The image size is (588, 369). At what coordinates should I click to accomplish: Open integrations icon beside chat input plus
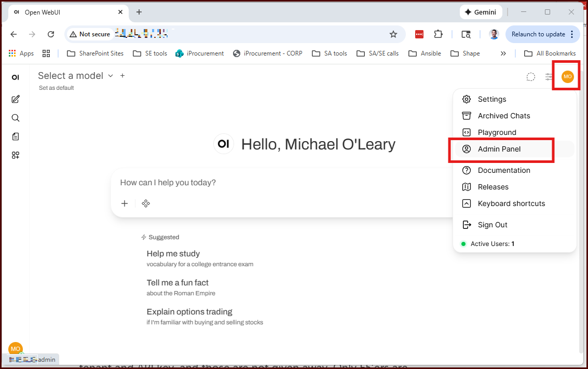146,203
